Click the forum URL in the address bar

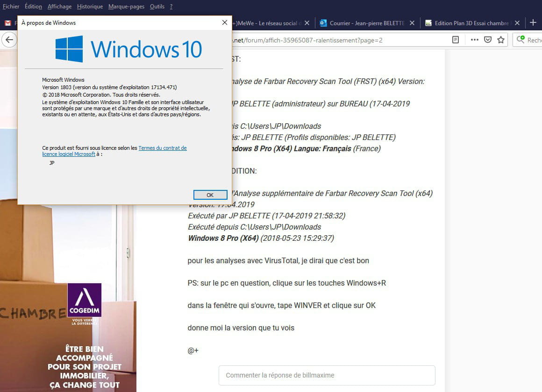(x=307, y=40)
